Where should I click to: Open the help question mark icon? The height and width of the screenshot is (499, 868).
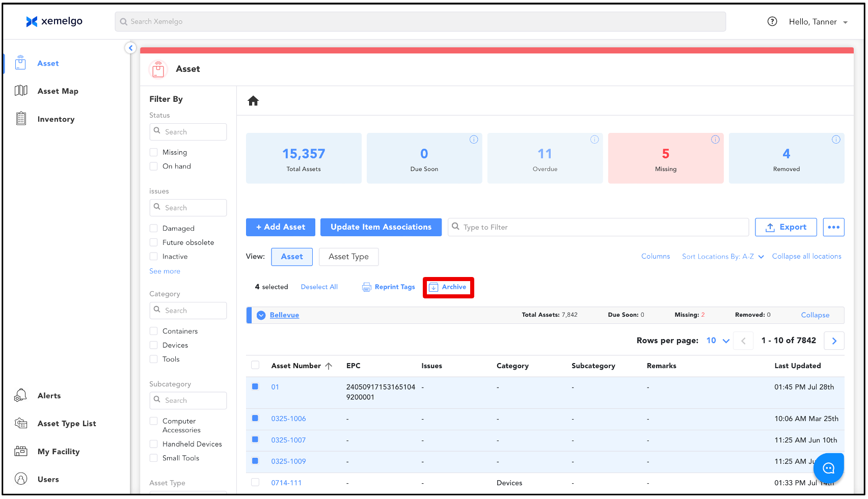(772, 21)
